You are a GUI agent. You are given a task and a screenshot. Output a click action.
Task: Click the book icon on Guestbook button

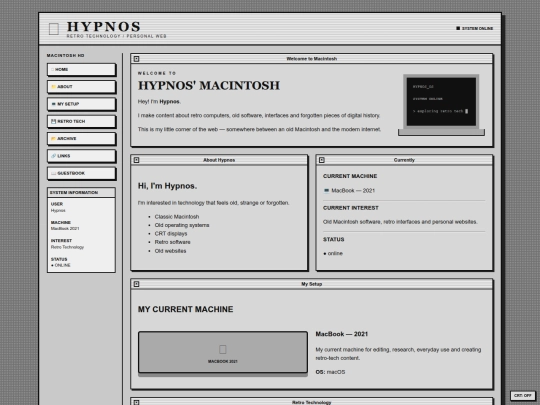tap(53, 173)
